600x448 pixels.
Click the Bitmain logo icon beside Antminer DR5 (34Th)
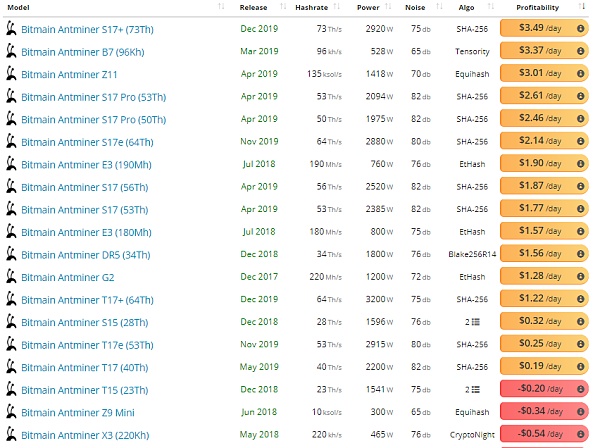point(11,254)
